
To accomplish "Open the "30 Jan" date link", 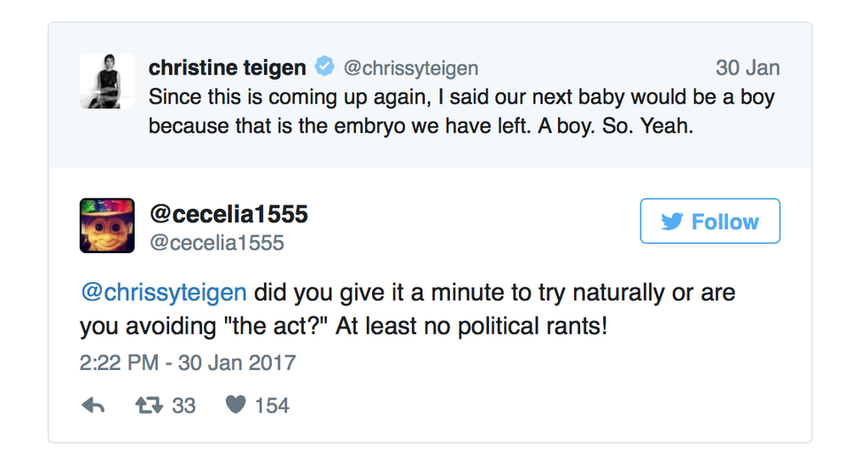I will point(748,68).
